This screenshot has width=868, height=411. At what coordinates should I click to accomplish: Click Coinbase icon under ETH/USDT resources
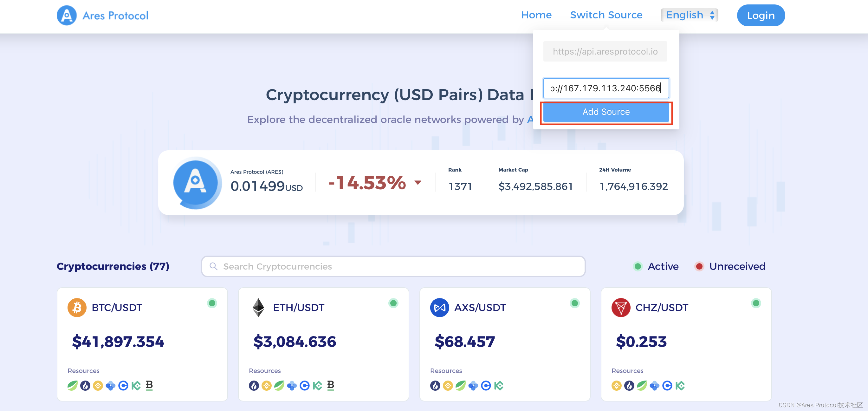[305, 385]
